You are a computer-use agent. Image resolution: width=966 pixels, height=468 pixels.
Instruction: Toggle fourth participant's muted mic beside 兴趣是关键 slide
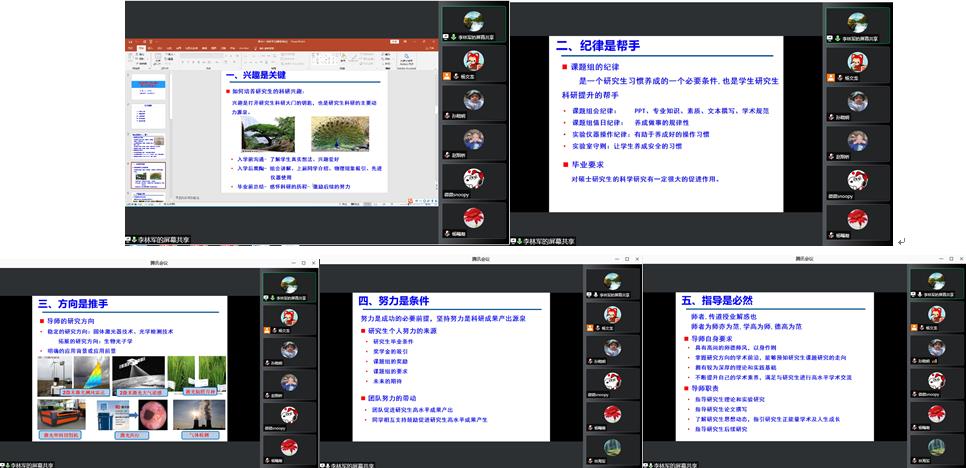pyautogui.click(x=447, y=155)
